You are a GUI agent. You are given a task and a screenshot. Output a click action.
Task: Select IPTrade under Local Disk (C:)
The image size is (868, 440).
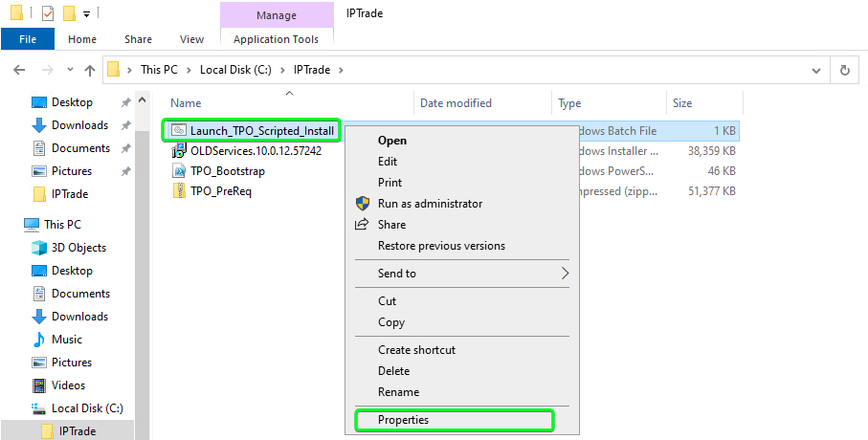[78, 431]
